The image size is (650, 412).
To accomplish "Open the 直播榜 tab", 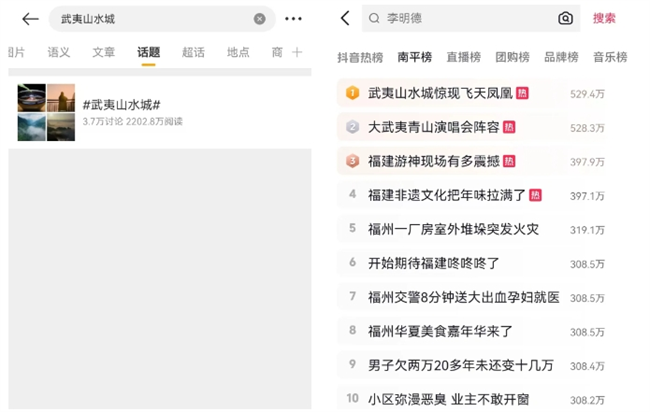I will click(463, 57).
